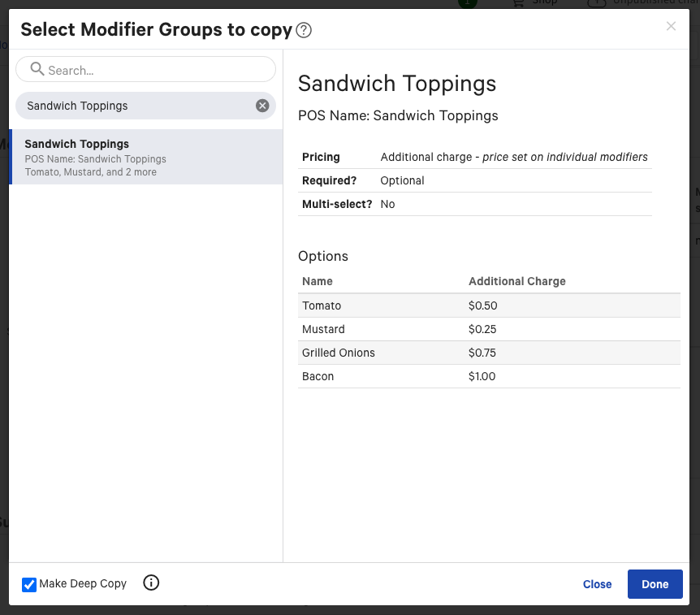This screenshot has height=615, width=700.
Task: Click the Unpublished changes indicator icon
Action: [x=597, y=2]
